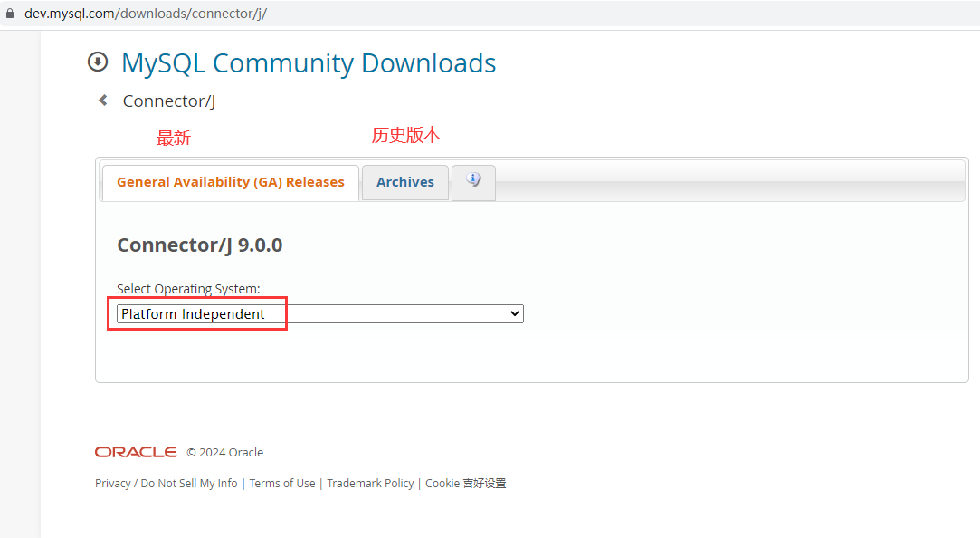This screenshot has width=980, height=538.
Task: Open the Privacy / Do Not Sell My Info link
Action: click(x=167, y=483)
